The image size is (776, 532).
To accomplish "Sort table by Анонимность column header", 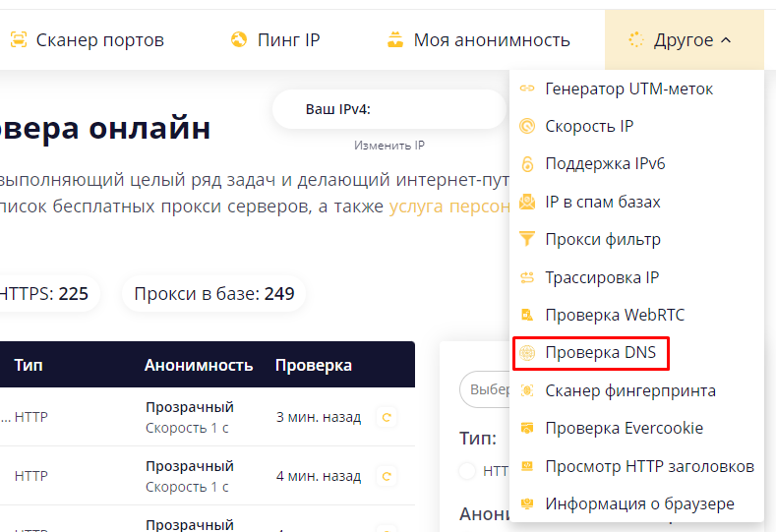I will coord(199,365).
